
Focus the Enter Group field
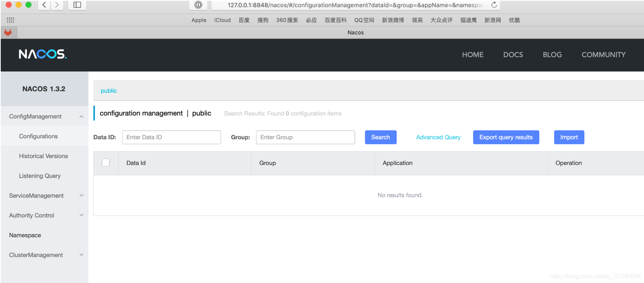305,137
